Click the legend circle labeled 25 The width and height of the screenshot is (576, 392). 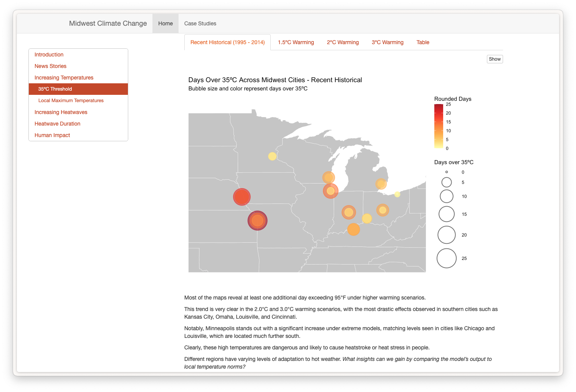[447, 258]
